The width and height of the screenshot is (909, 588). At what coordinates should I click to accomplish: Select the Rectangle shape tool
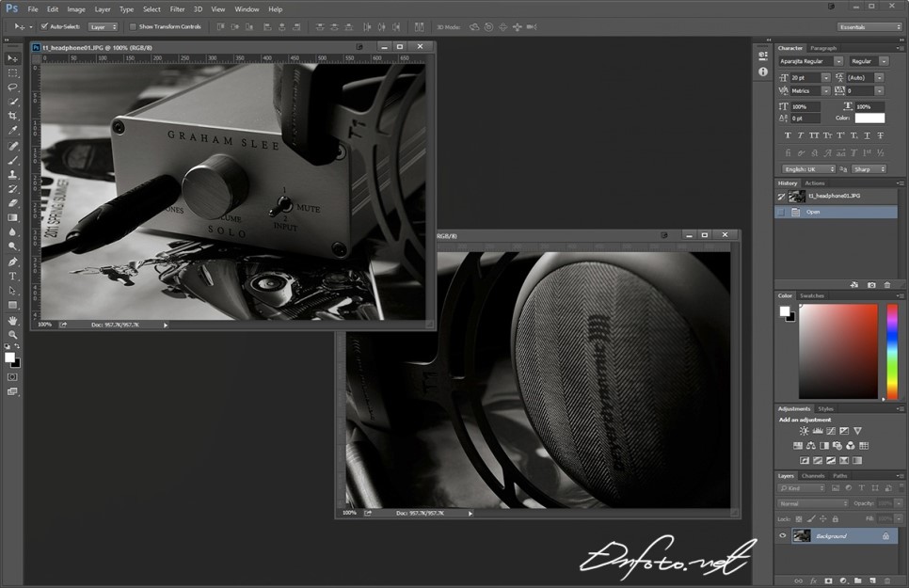click(x=12, y=305)
